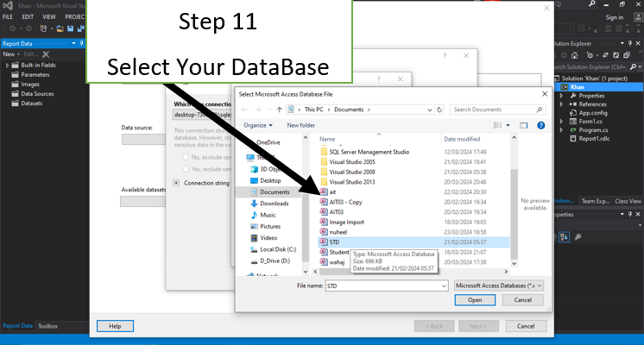
Task: Switch to the Team Explorer tab
Action: coord(596,201)
